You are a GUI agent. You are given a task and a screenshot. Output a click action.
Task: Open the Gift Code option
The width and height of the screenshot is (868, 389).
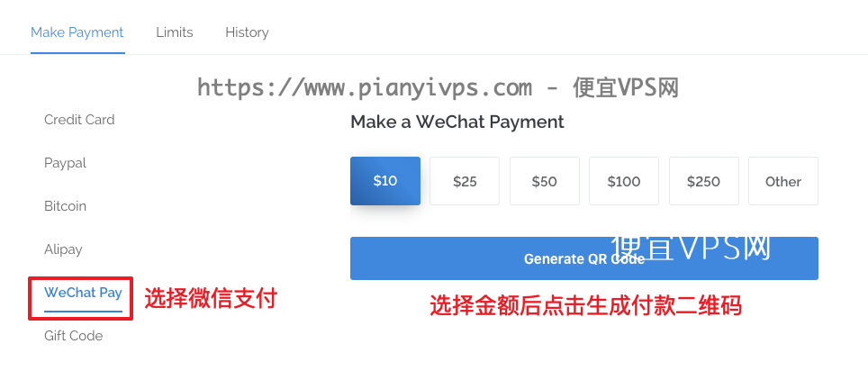coord(73,336)
